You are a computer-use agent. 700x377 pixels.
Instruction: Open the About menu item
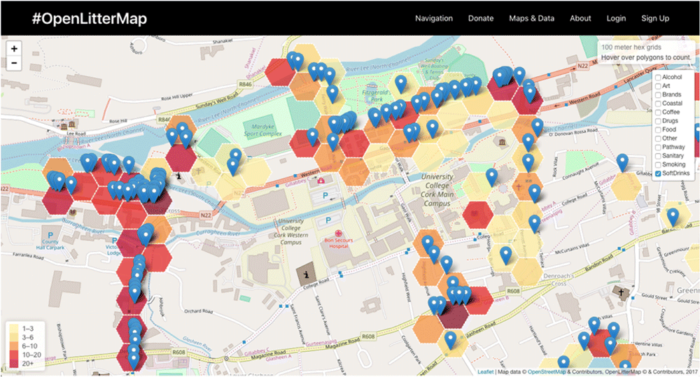580,18
